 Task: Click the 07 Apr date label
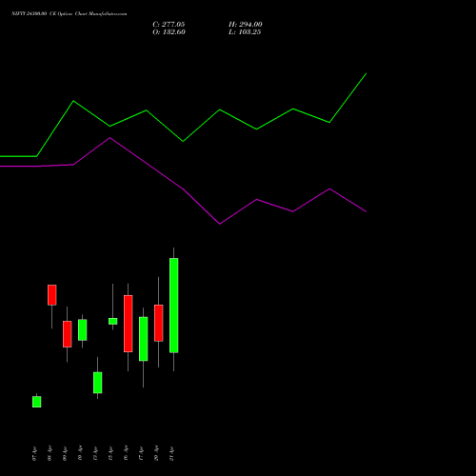[34, 453]
